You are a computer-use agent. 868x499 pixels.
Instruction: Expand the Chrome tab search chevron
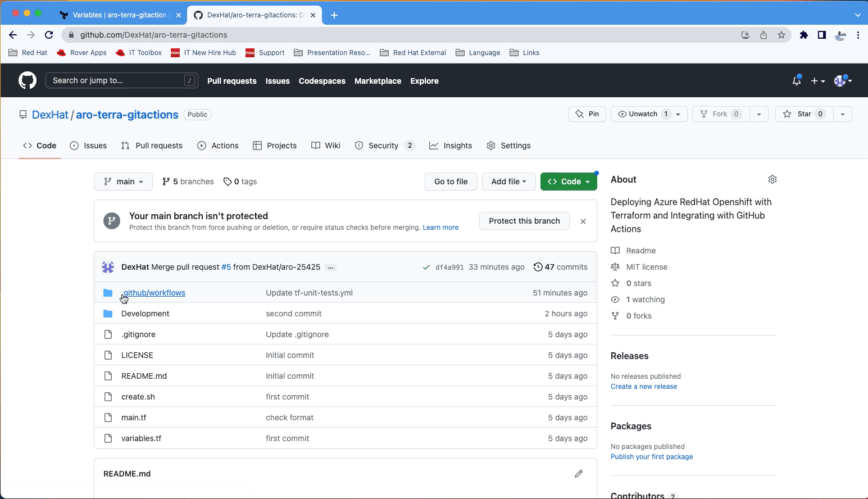click(857, 15)
